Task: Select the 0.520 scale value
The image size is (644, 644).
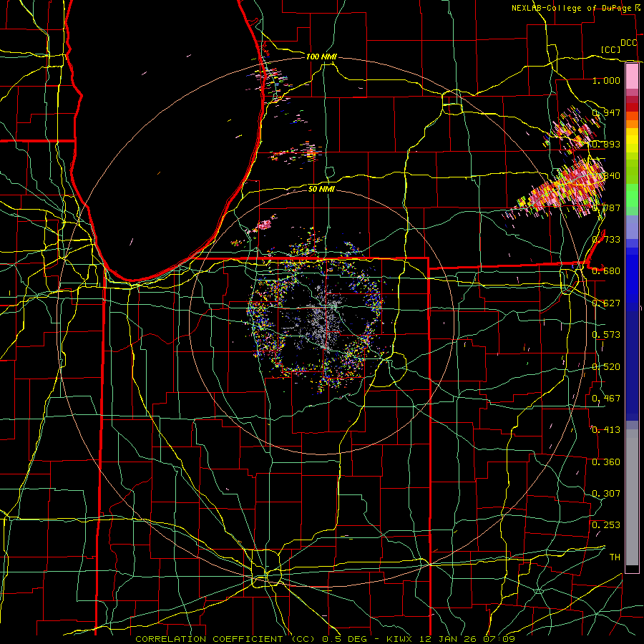Action: pyautogui.click(x=606, y=367)
